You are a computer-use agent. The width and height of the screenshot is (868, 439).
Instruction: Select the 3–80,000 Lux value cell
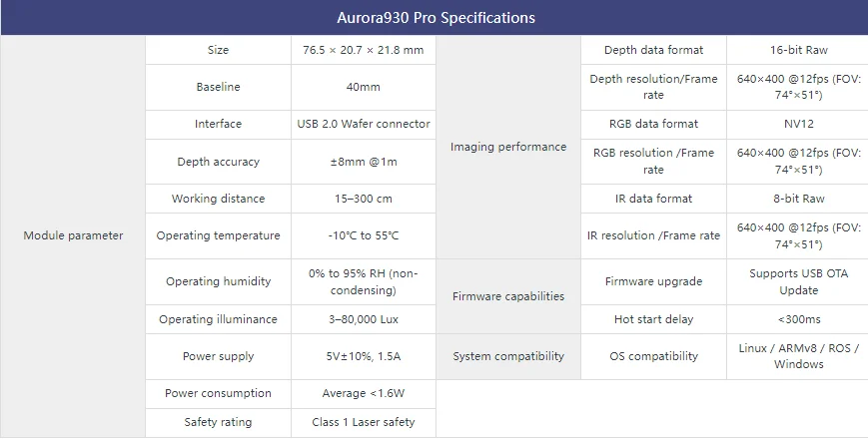point(364,319)
